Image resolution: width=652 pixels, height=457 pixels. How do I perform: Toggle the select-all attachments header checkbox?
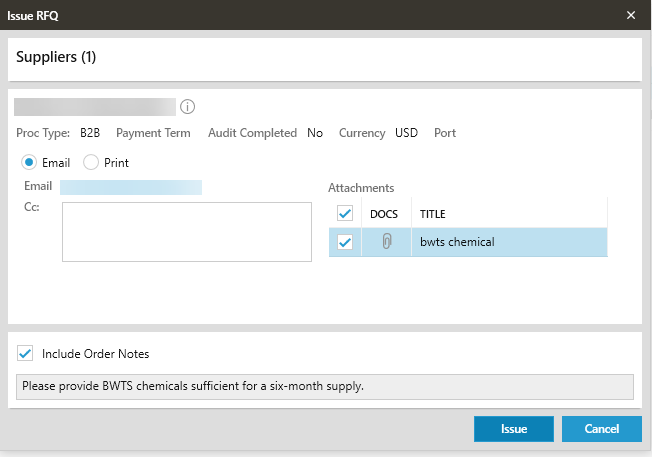345,213
